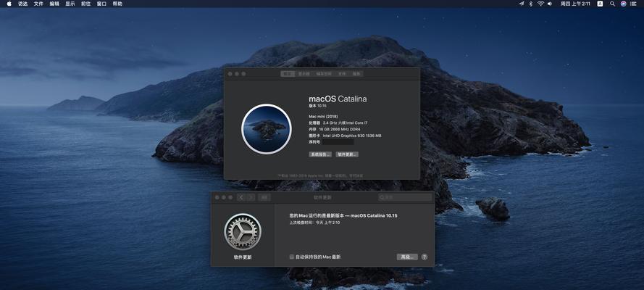
Task: Open the 访达 (Finder) menu
Action: coord(23,4)
